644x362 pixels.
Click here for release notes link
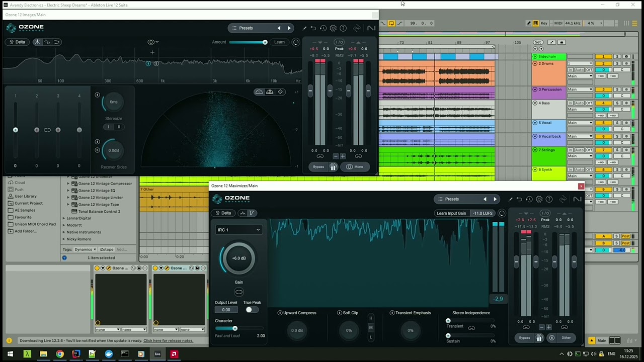tap(168, 340)
